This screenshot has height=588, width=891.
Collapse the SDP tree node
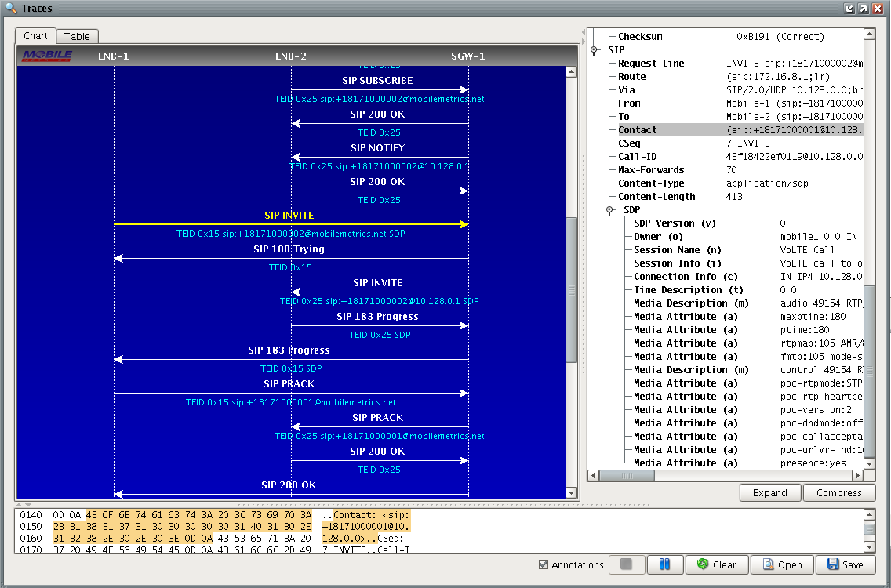(609, 210)
